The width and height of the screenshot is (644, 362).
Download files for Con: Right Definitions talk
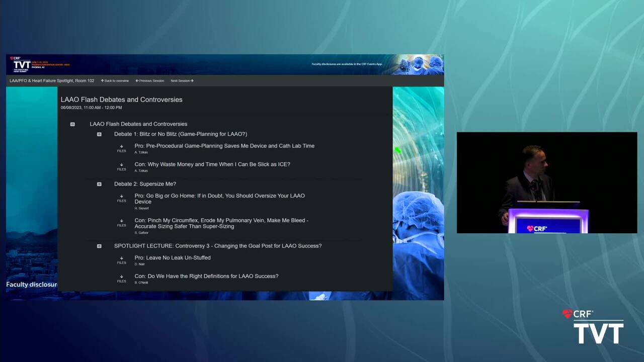pyautogui.click(x=121, y=279)
